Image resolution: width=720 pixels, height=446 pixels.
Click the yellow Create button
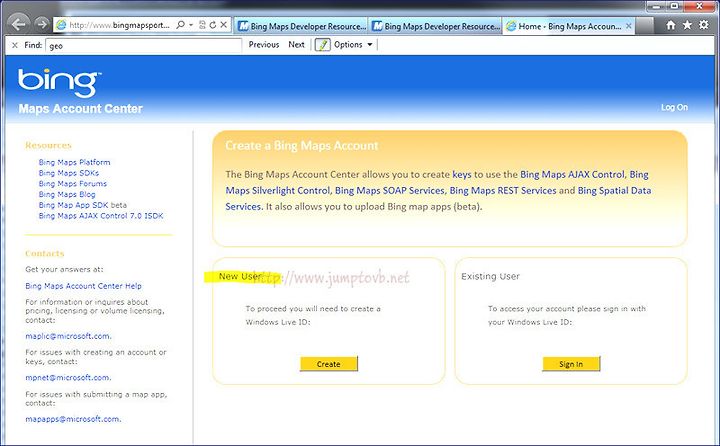[x=329, y=364]
